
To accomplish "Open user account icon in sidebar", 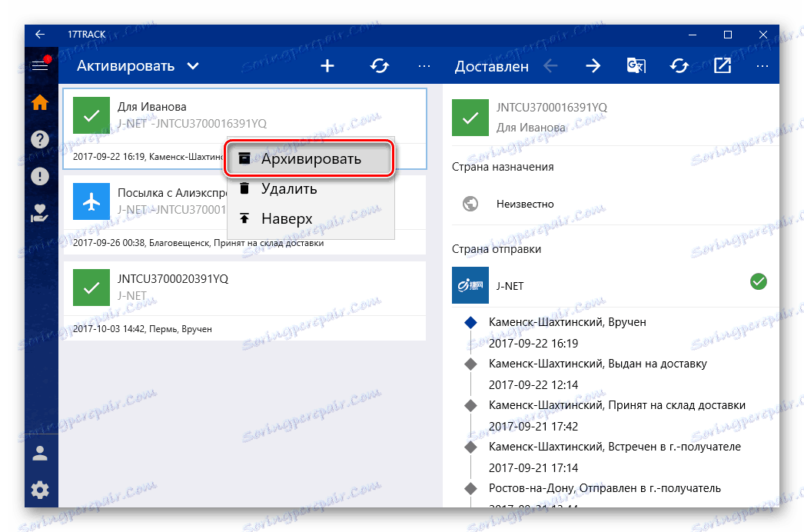I will (40, 454).
